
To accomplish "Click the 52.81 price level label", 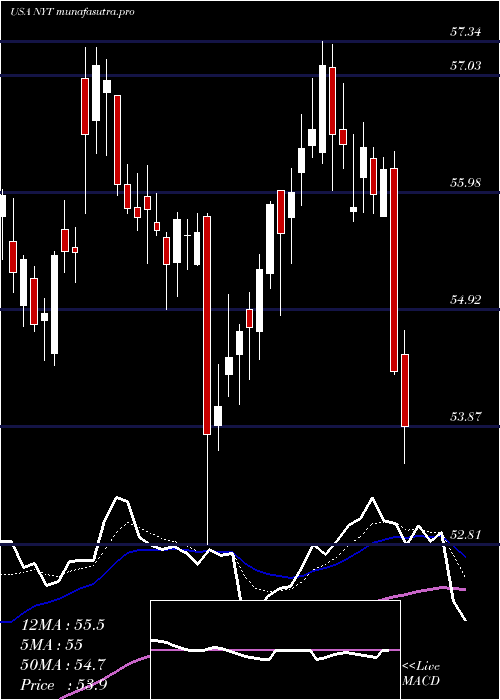I will pyautogui.click(x=466, y=534).
